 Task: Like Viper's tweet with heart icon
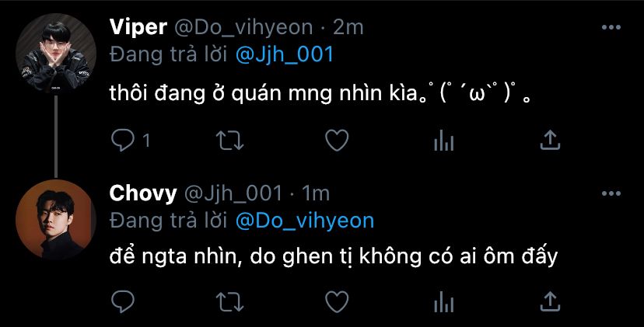(337, 141)
